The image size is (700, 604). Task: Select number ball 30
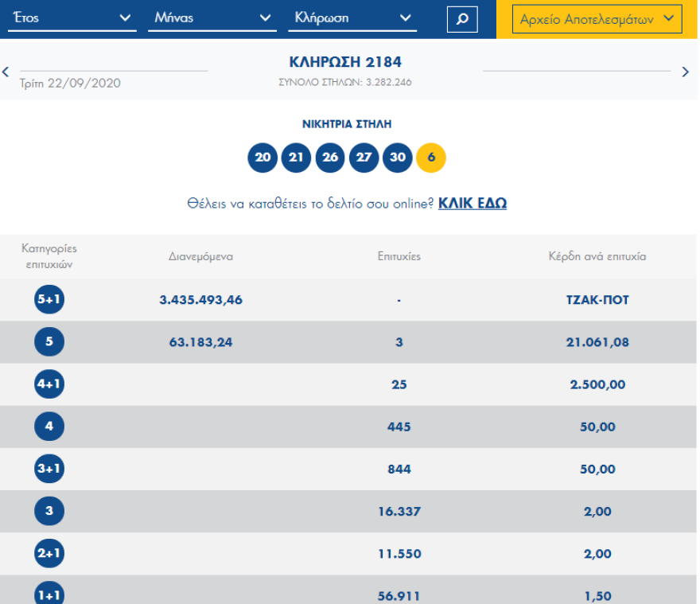[398, 158]
